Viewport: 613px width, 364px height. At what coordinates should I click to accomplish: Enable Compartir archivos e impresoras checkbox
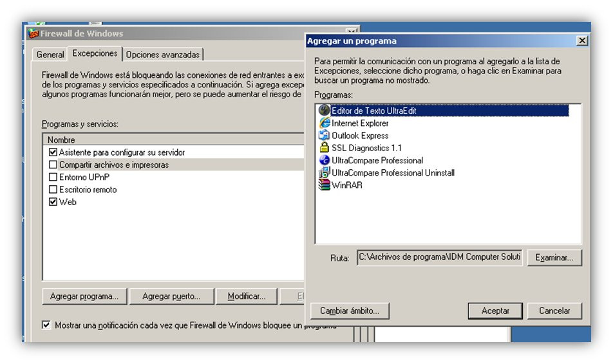(53, 165)
